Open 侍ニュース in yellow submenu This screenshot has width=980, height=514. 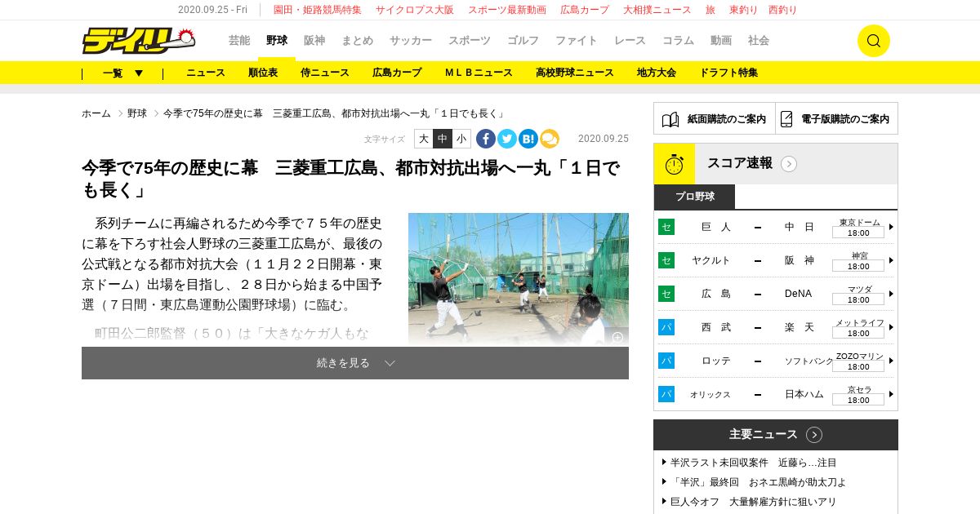coord(325,73)
